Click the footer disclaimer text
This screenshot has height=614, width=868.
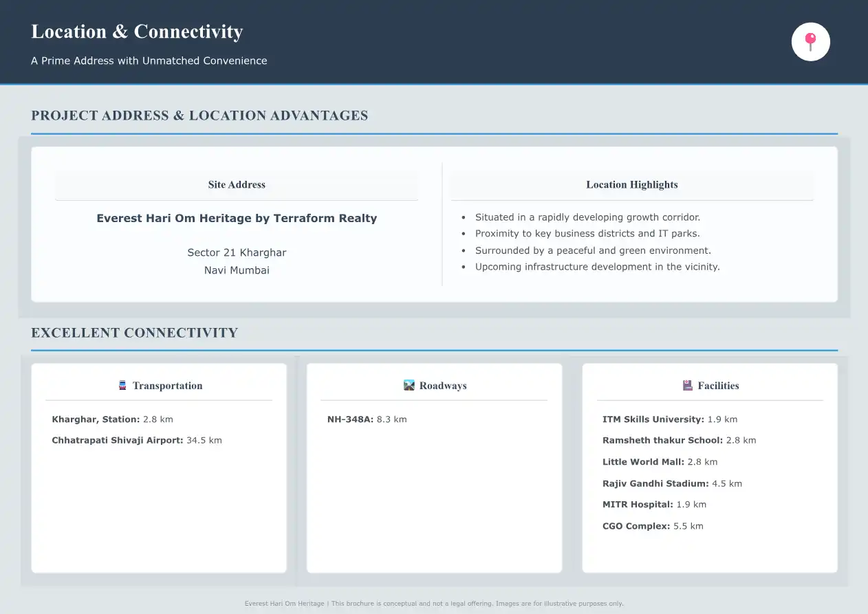pos(434,604)
